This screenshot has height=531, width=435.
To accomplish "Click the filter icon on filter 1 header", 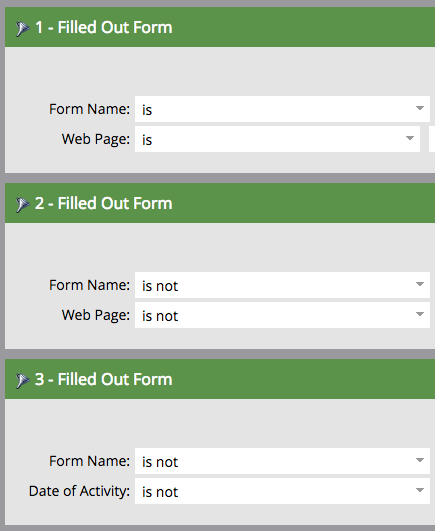I will click(x=22, y=28).
